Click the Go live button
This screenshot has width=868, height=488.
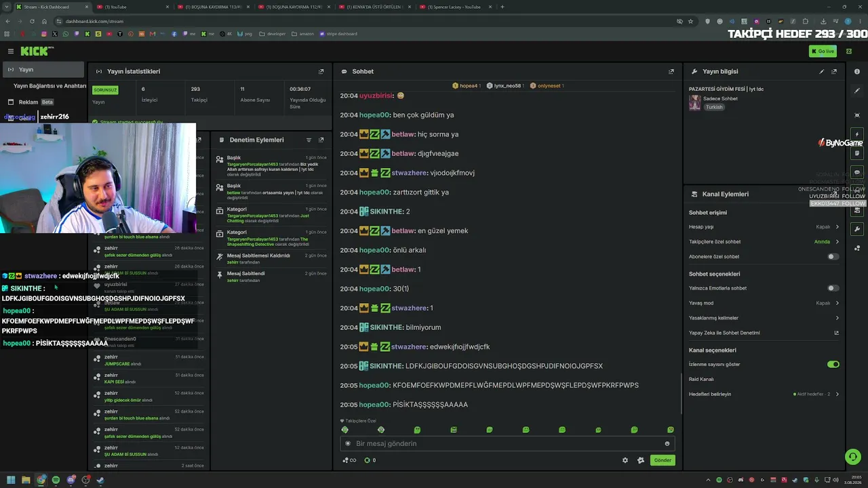(x=823, y=52)
